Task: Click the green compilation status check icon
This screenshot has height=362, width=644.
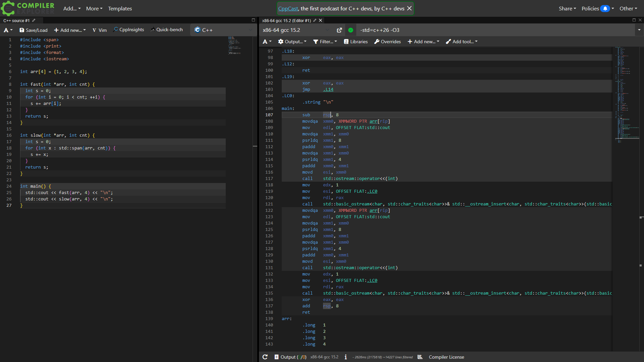Action: [351, 30]
